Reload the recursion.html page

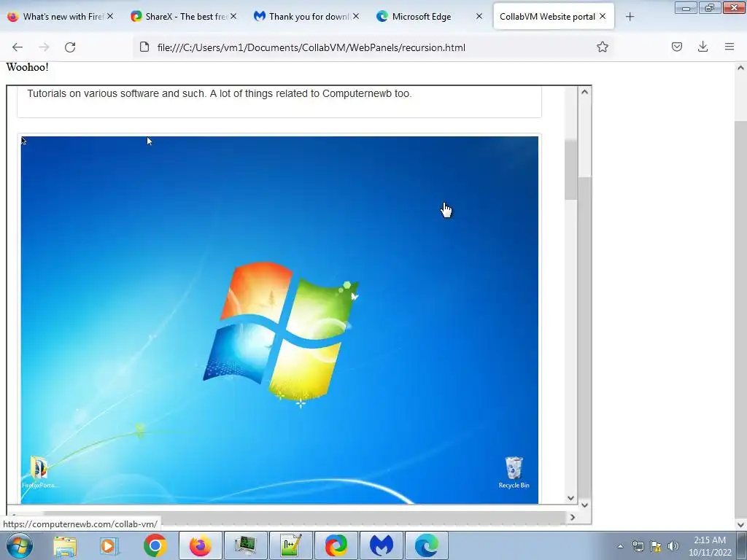tap(70, 47)
